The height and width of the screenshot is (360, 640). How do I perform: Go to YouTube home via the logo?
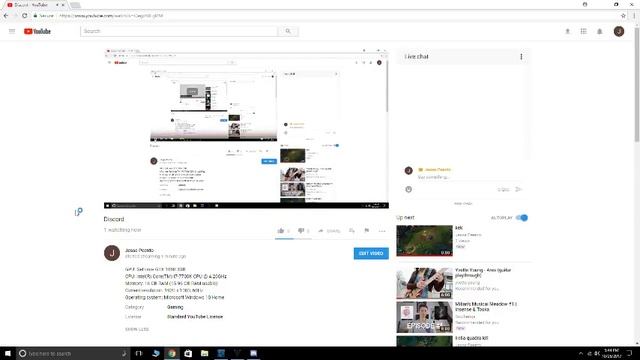coord(37,31)
